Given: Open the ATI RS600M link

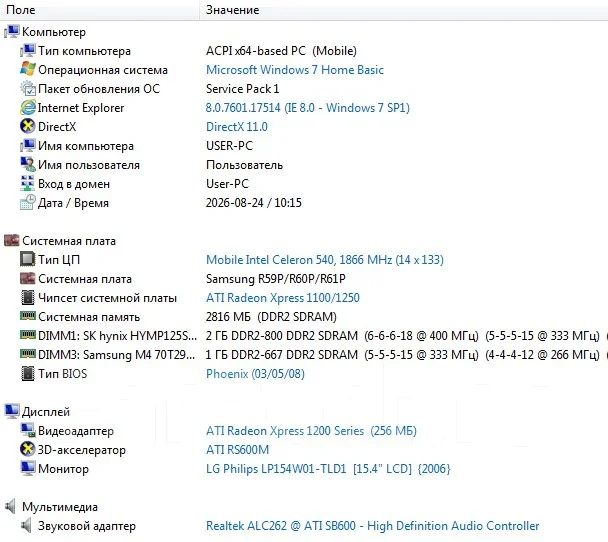Looking at the screenshot, I should [237, 450].
